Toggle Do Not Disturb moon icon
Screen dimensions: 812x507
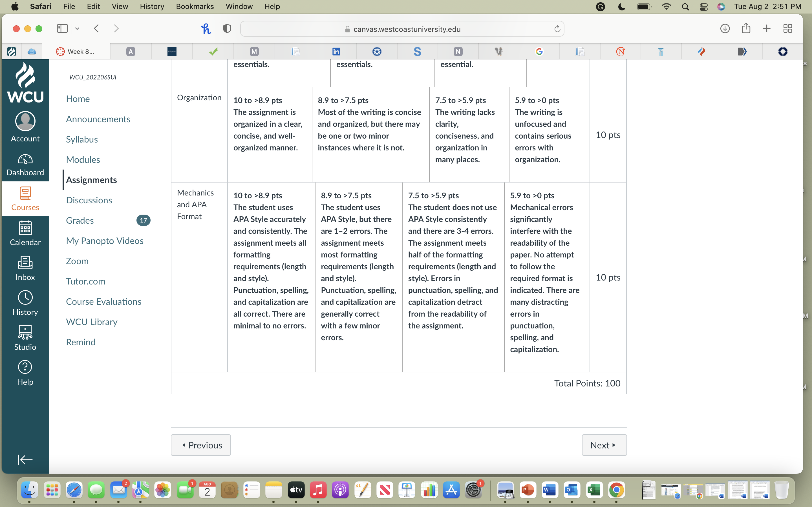622,7
